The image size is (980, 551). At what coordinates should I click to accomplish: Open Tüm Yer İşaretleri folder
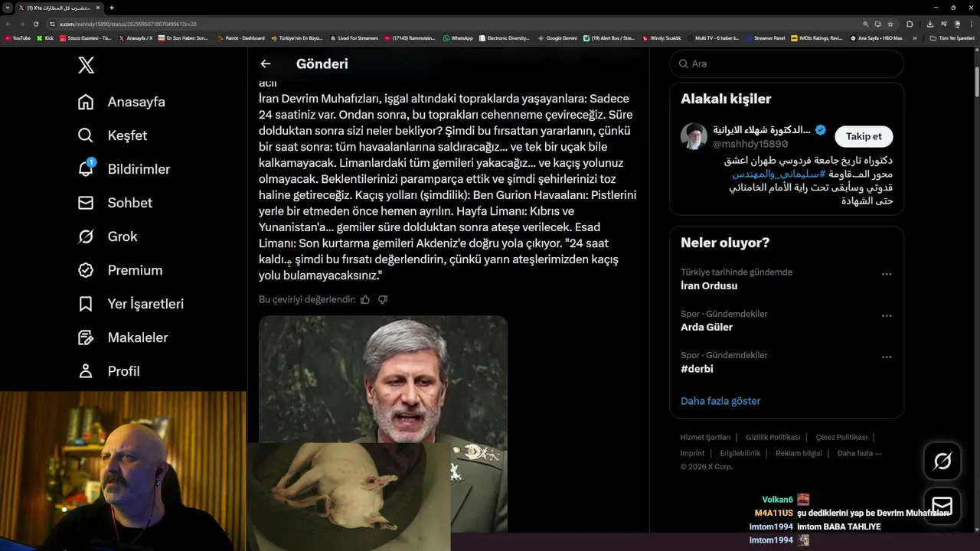pos(952,37)
